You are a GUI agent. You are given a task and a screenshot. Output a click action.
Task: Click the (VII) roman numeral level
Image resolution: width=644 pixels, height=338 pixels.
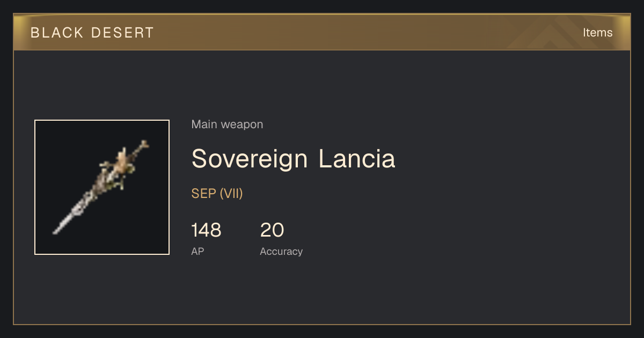coord(231,194)
